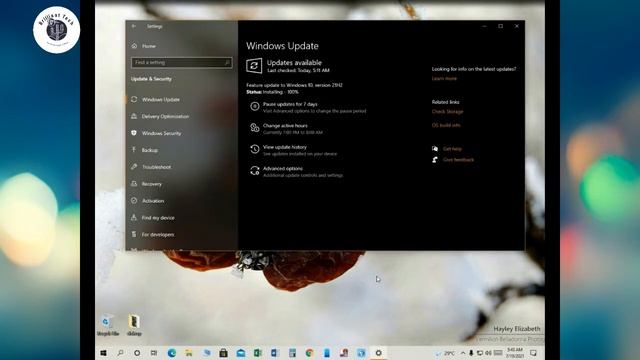Click the Windows Security shield icon
The image size is (640, 360).
click(x=134, y=133)
